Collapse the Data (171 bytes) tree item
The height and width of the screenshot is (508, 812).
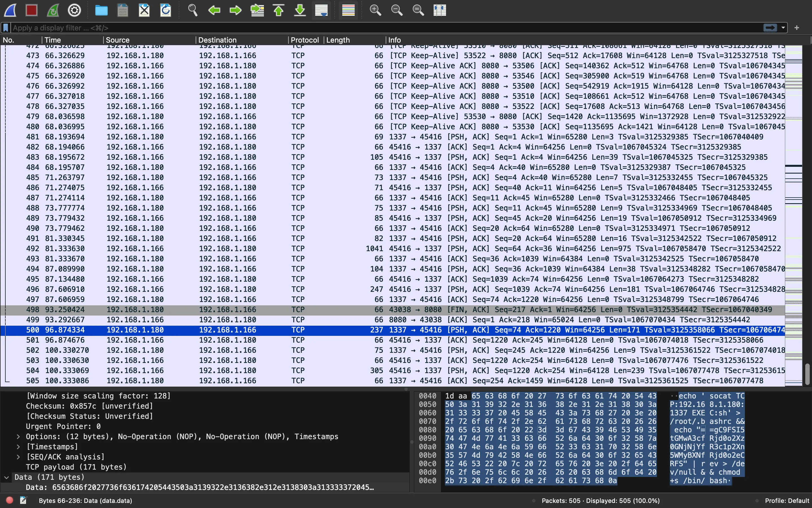tap(6, 477)
